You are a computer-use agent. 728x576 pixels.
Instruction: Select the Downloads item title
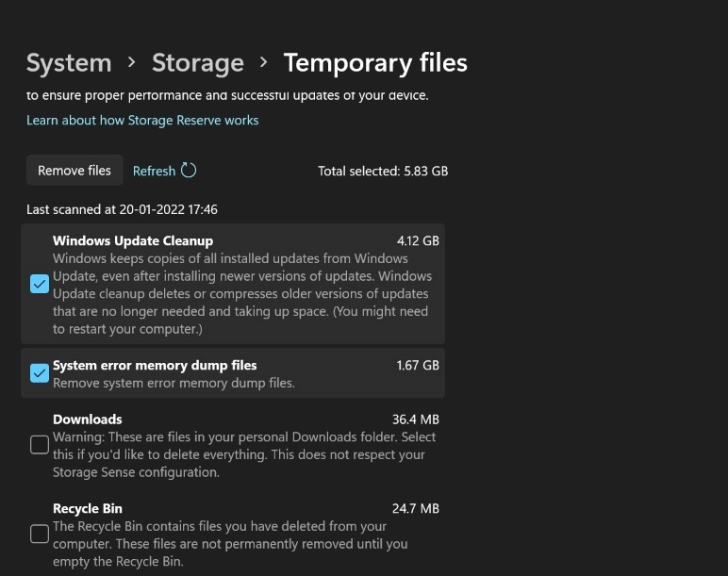tap(88, 420)
